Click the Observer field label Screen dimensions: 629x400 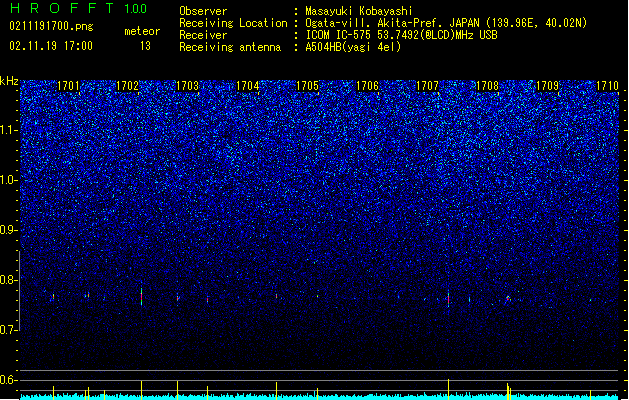pyautogui.click(x=203, y=11)
